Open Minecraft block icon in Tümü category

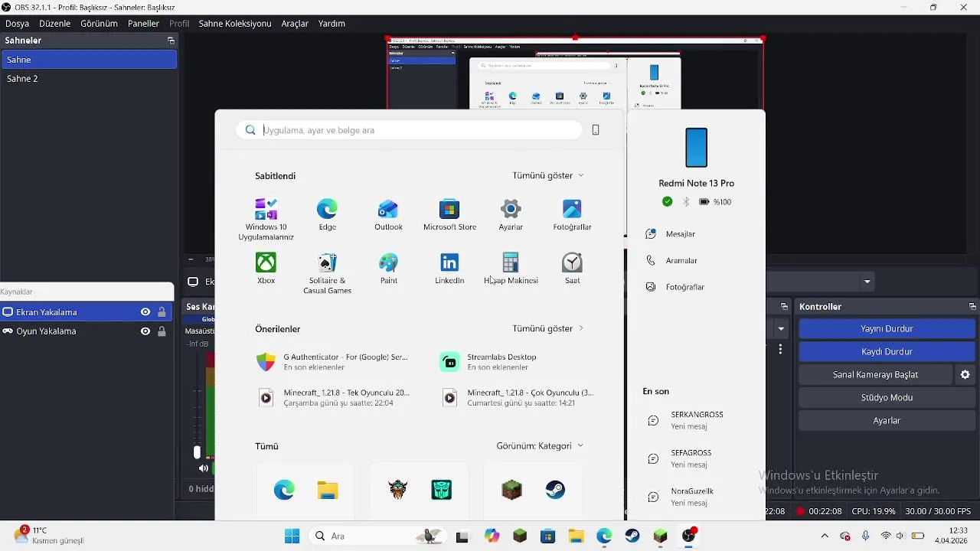pos(511,490)
